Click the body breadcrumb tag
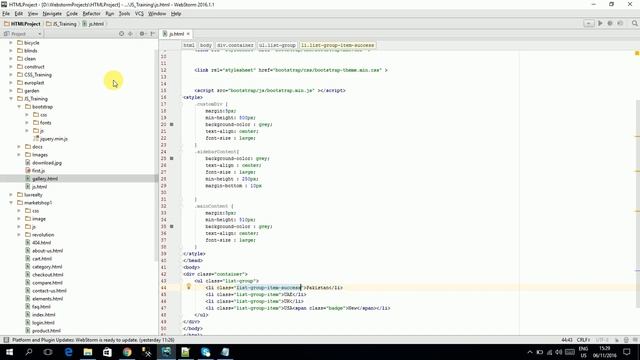The image size is (640, 360). pyautogui.click(x=206, y=45)
